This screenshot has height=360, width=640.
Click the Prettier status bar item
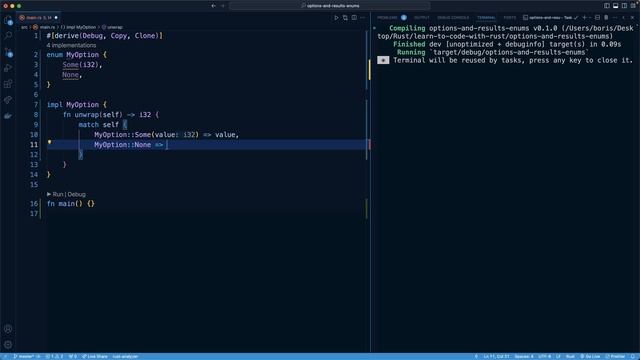[x=615, y=356]
